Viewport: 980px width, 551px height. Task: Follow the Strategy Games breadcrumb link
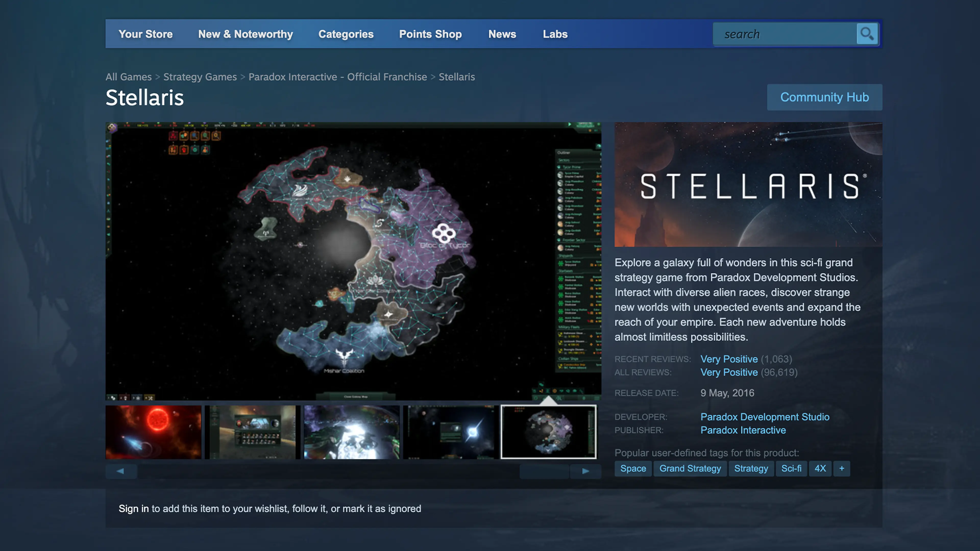tap(200, 77)
